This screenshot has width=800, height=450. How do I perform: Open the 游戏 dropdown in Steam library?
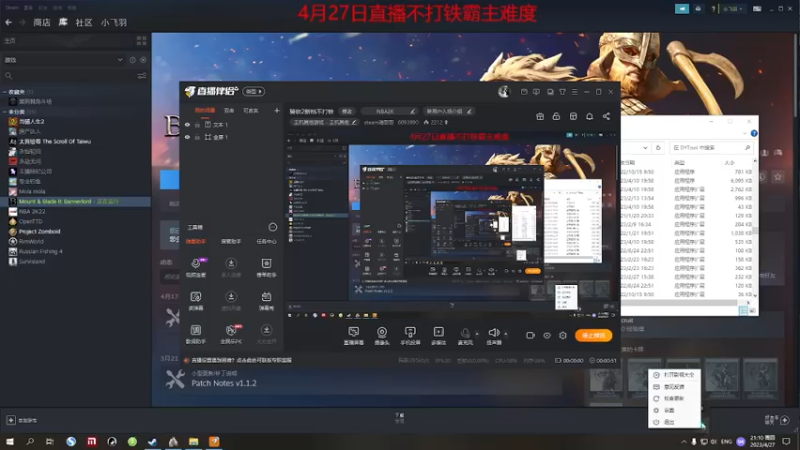(63, 60)
